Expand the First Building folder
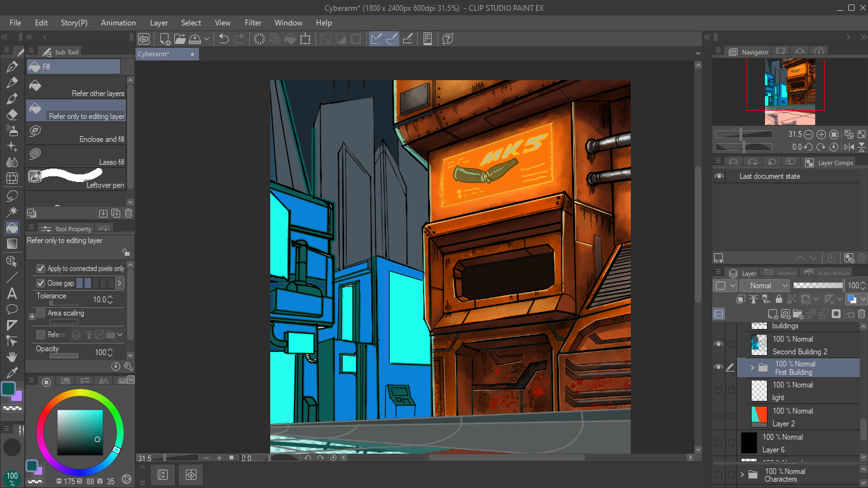Viewport: 868px width, 488px height. pyautogui.click(x=752, y=368)
